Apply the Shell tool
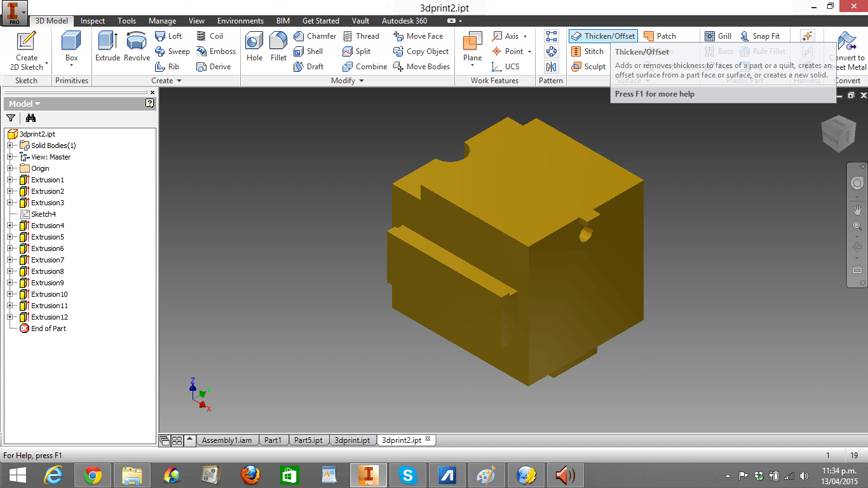The height and width of the screenshot is (488, 868). pos(309,51)
